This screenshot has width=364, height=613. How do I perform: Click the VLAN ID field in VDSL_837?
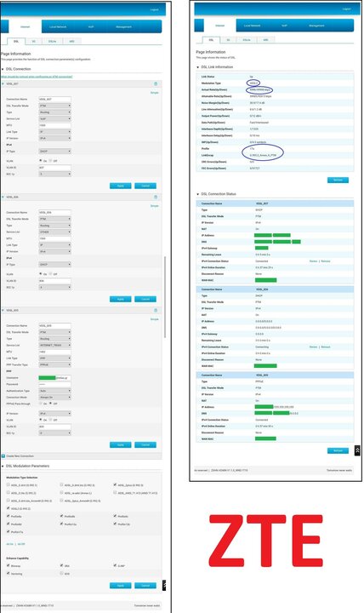pos(55,168)
